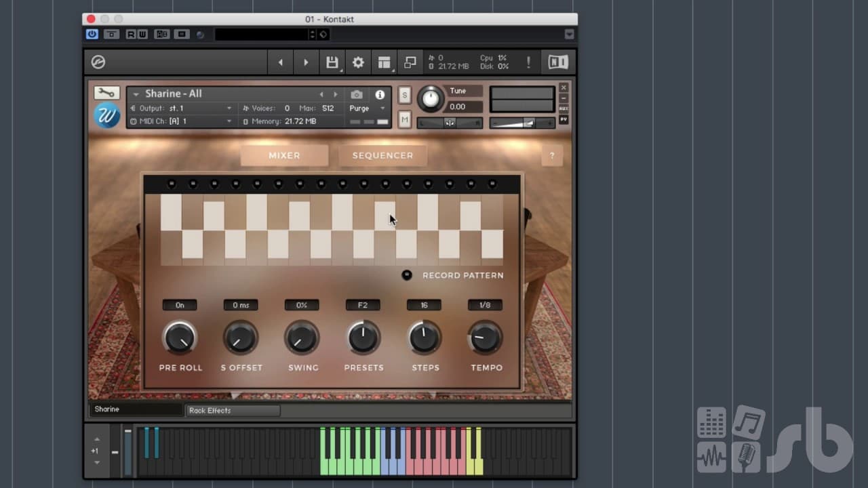
Task: Open the instrument name dropdown arrow
Action: (136, 94)
